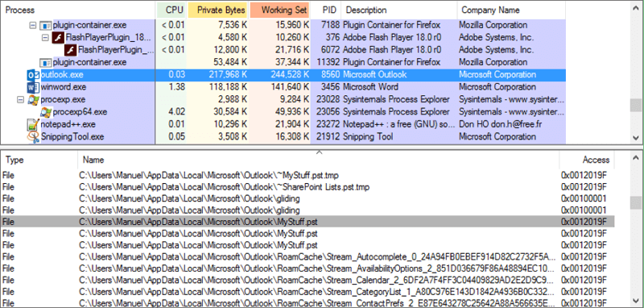Click the scissors icon beside SnippingTool.exe
This screenshot has height=308, width=644.
tap(33, 137)
